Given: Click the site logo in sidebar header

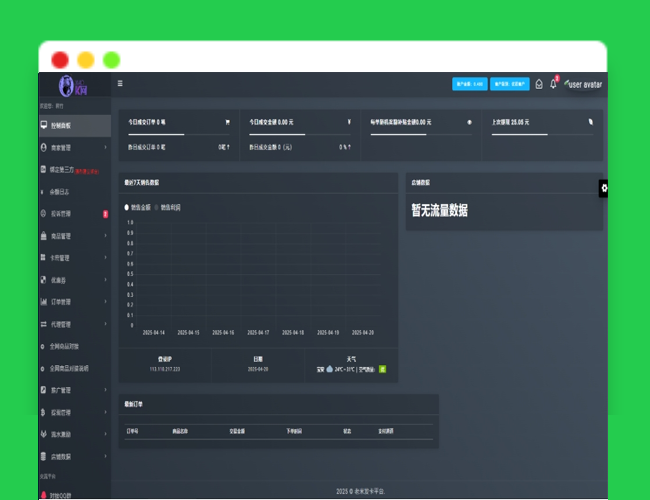Looking at the screenshot, I should tap(66, 86).
